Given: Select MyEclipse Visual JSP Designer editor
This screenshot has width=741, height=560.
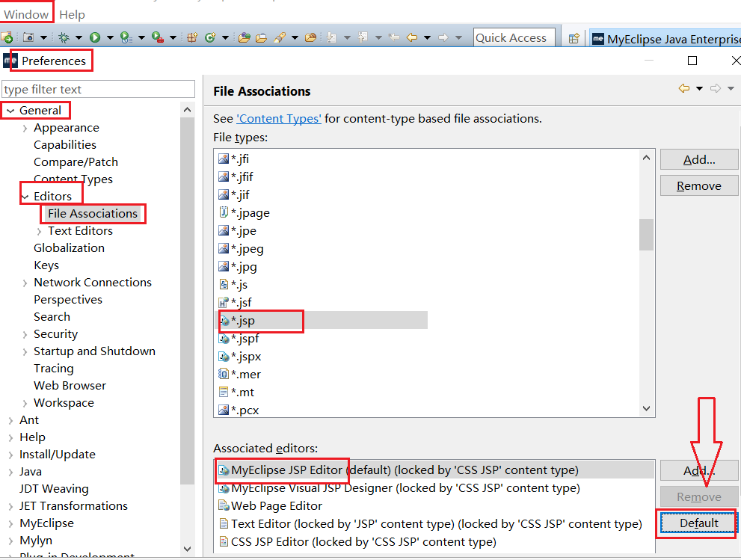Looking at the screenshot, I should [399, 488].
